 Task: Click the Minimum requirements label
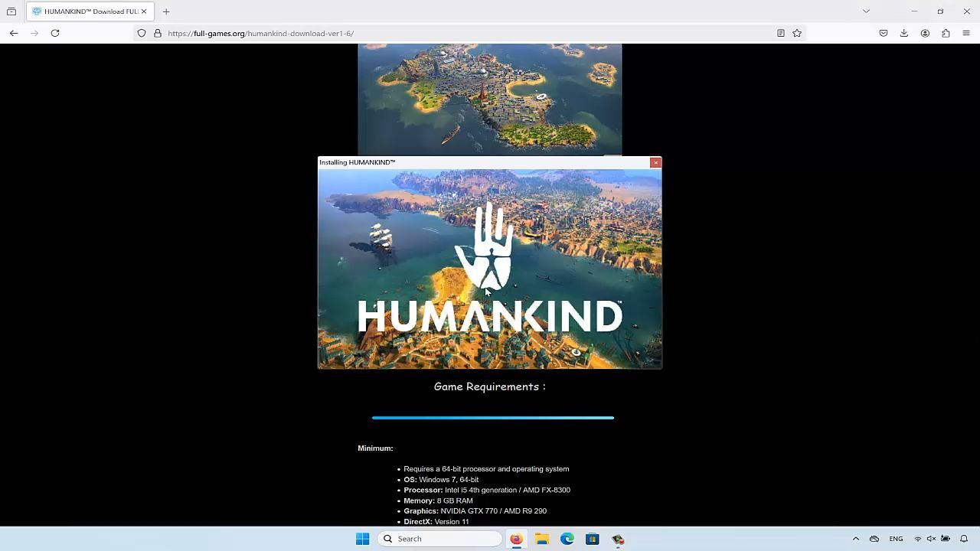coord(375,448)
